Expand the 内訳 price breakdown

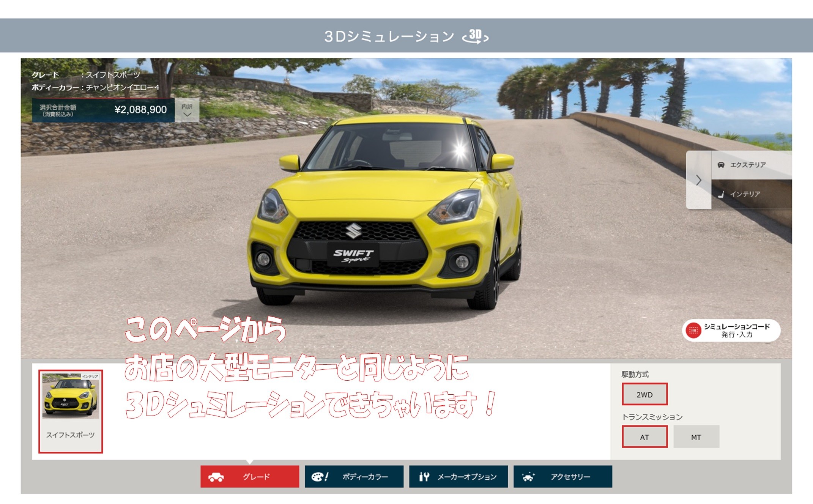(187, 110)
